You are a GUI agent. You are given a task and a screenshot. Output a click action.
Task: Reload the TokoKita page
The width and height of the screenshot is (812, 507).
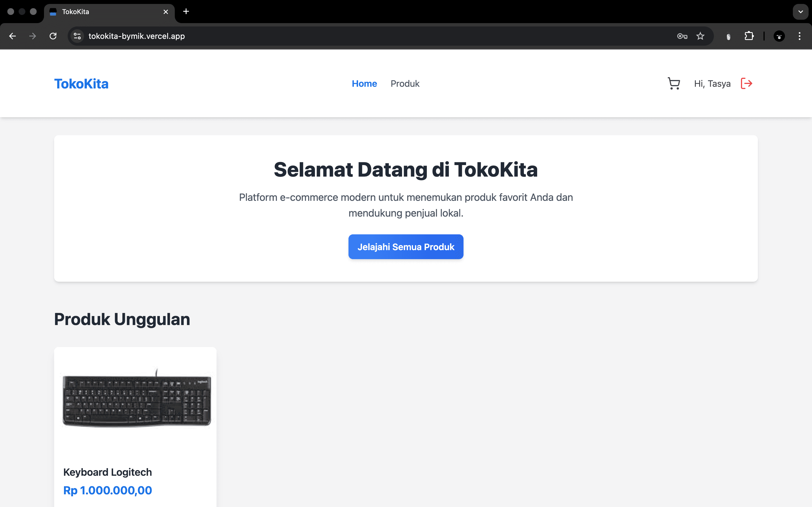(x=53, y=36)
